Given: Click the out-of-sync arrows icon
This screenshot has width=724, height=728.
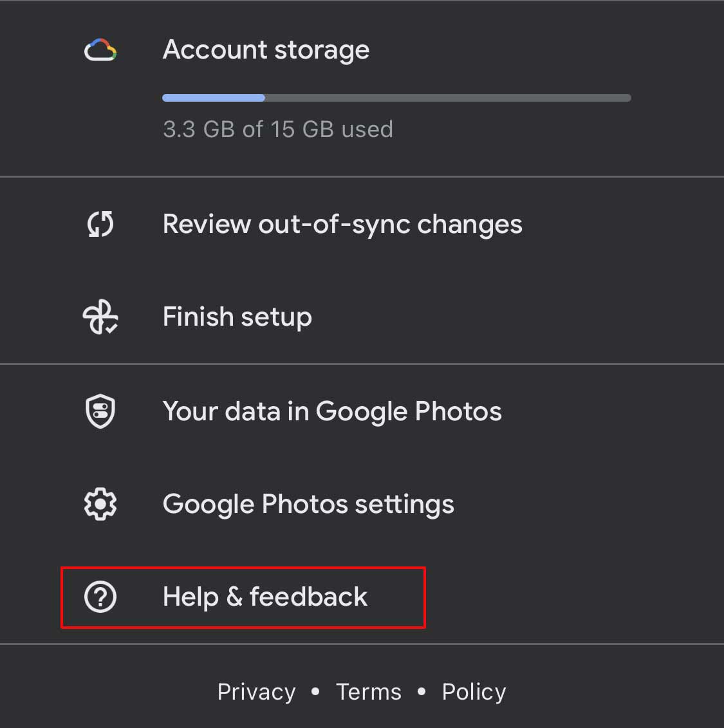Looking at the screenshot, I should click(100, 224).
